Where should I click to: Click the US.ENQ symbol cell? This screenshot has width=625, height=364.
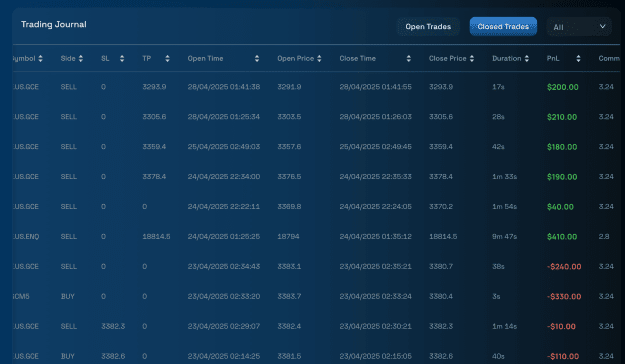pyautogui.click(x=26, y=236)
